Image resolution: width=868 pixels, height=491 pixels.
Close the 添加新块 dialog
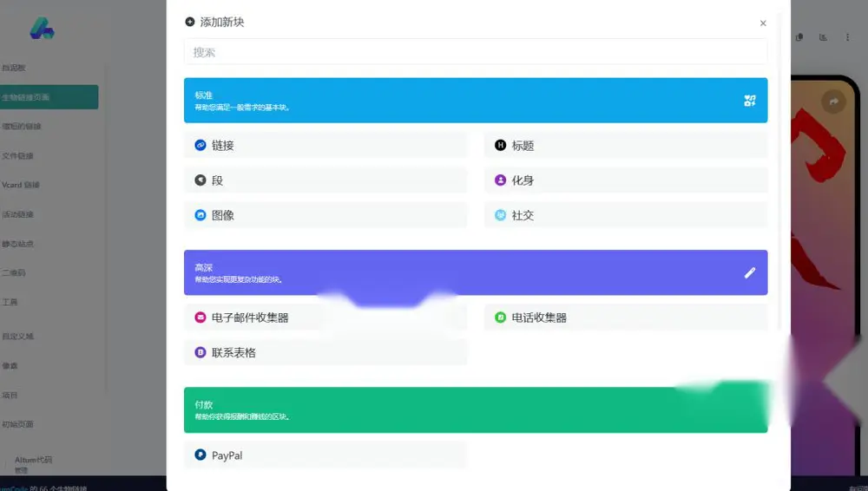[x=763, y=23]
